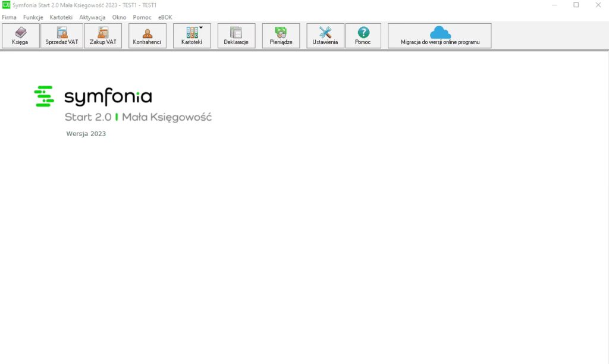Open the Kontrahenci contractors list

(x=147, y=33)
